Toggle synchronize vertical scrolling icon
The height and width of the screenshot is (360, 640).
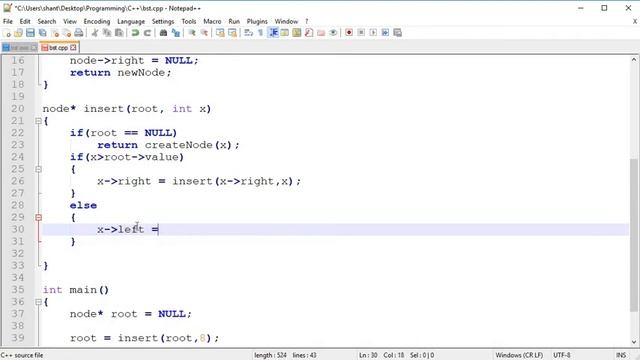pyautogui.click(x=220, y=33)
